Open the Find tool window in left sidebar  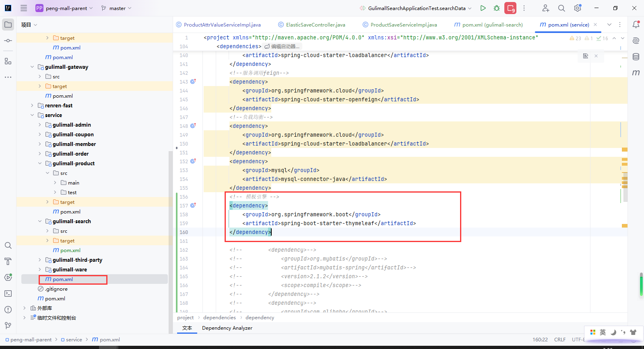[8, 245]
